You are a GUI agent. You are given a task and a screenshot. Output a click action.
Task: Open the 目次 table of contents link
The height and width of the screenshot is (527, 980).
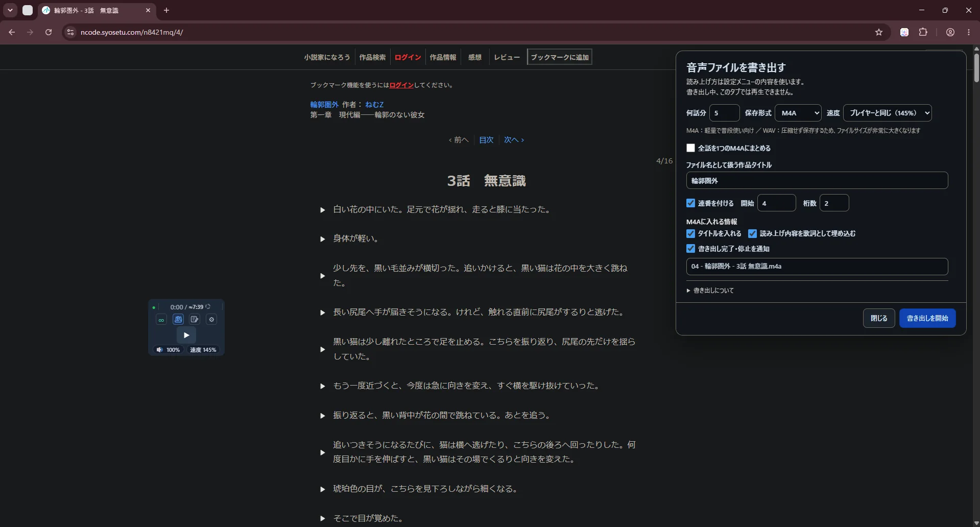(x=486, y=140)
